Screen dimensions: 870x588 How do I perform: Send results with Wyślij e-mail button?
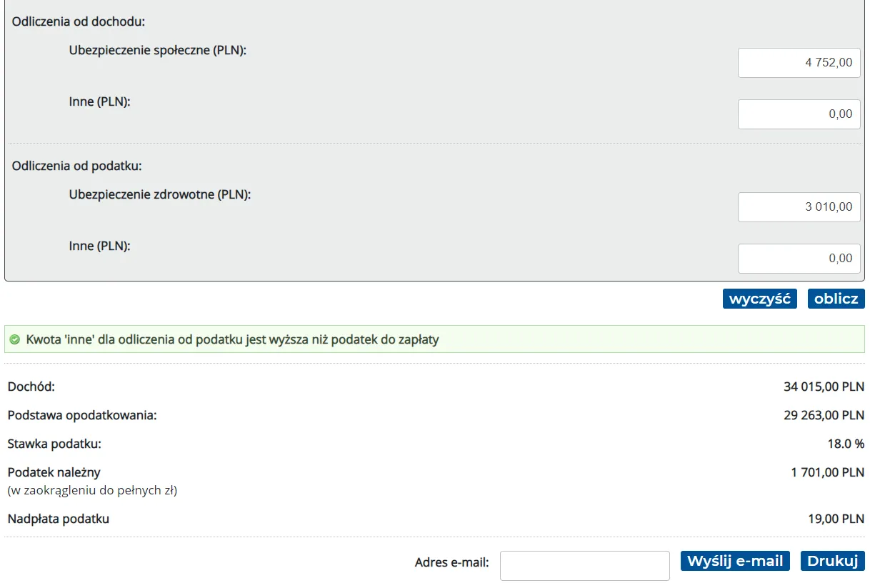point(735,561)
